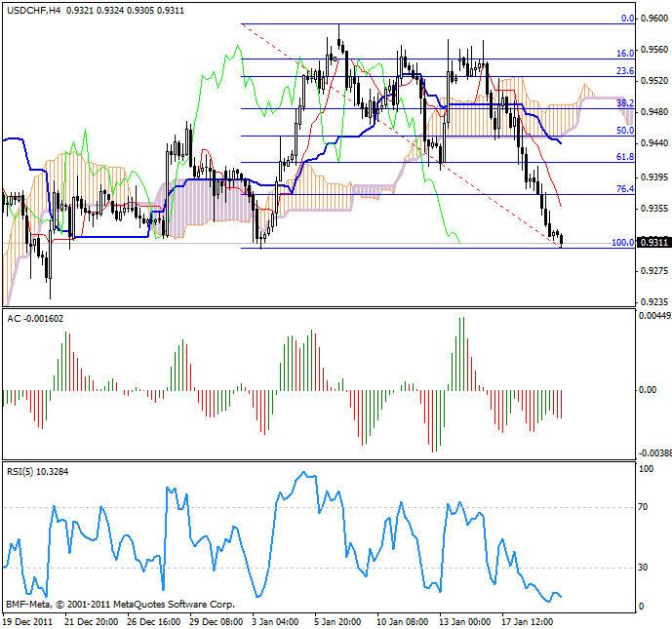Click the current price tag 0.9311
672x629 pixels.
pos(654,243)
